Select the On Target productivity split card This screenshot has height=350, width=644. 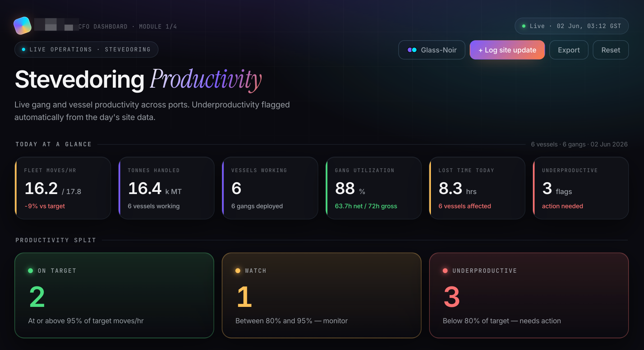pyautogui.click(x=114, y=295)
